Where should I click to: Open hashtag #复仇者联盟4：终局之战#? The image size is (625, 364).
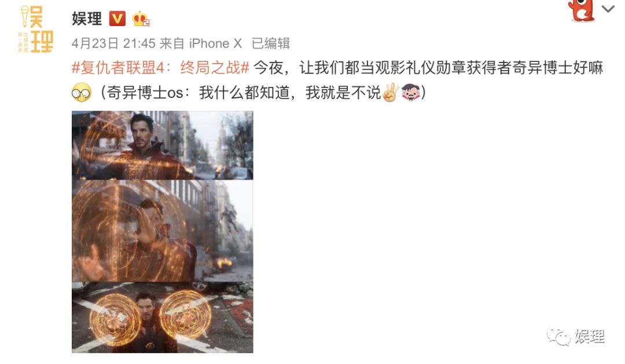point(161,68)
